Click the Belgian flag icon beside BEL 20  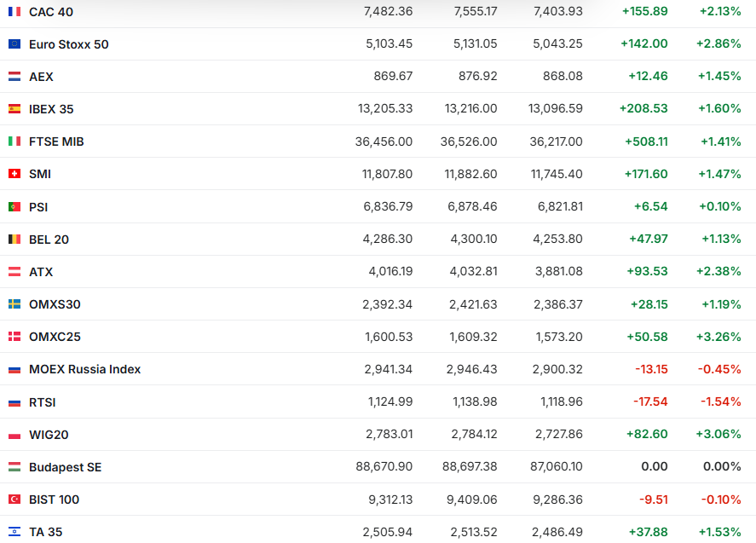coord(14,240)
